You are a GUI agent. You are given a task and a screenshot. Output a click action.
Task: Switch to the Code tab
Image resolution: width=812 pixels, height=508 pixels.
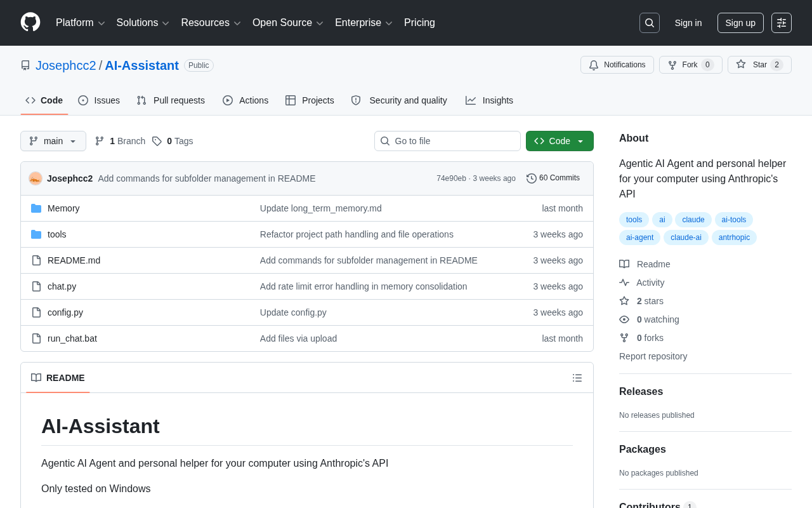coord(44,100)
